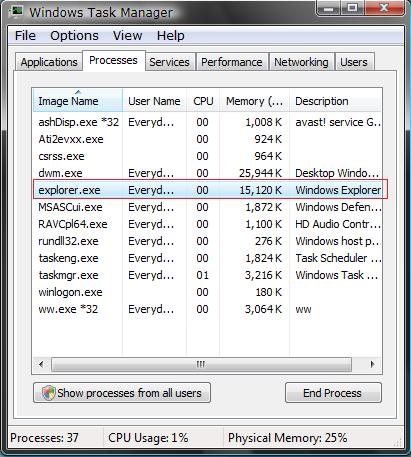Screen dimensions: 411x457
Task: Click Show processes from all users
Action: pos(122,393)
